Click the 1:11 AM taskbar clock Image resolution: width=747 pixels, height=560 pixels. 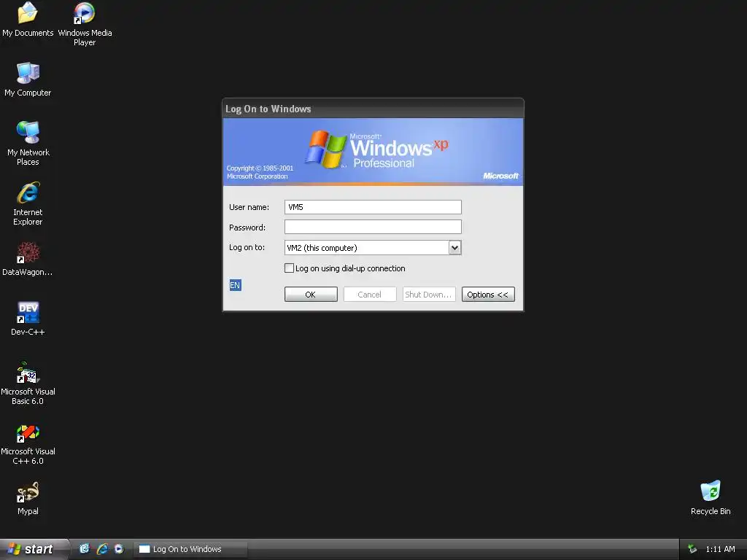(x=720, y=549)
